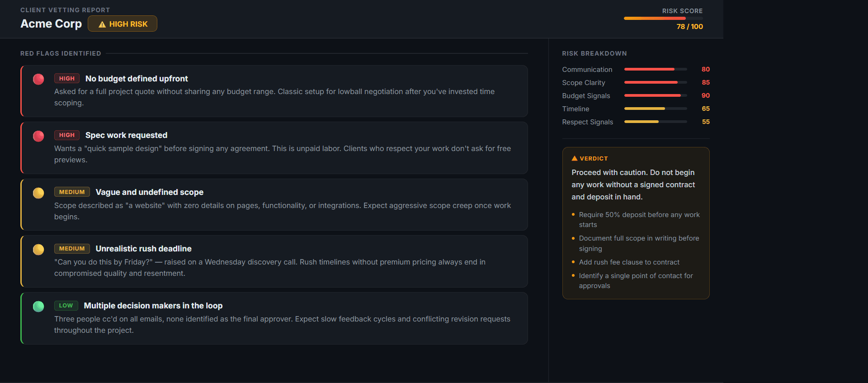
Task: Click the green dot beside Multiple decision makers
Action: 38,307
